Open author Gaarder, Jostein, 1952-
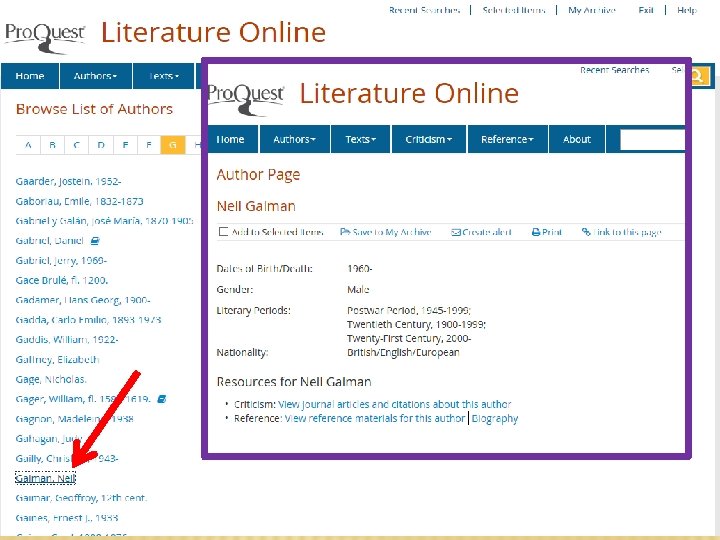This screenshot has width=720, height=540. 68,181
